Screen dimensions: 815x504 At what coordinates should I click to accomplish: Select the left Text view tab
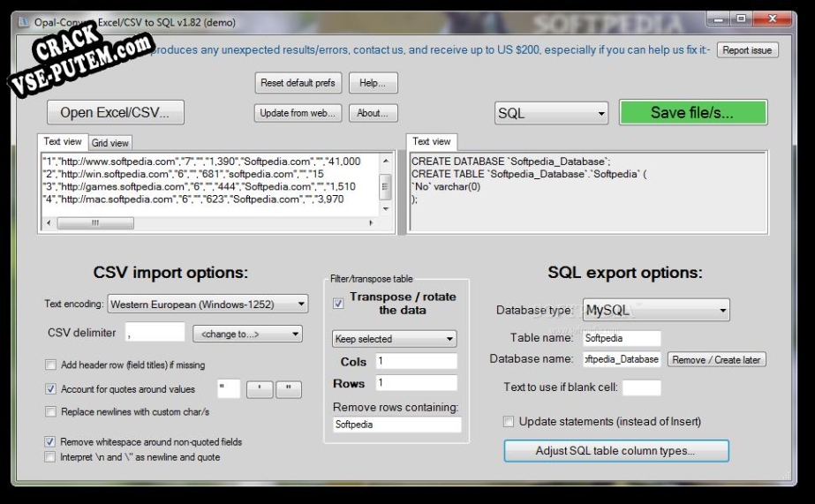[x=63, y=141]
